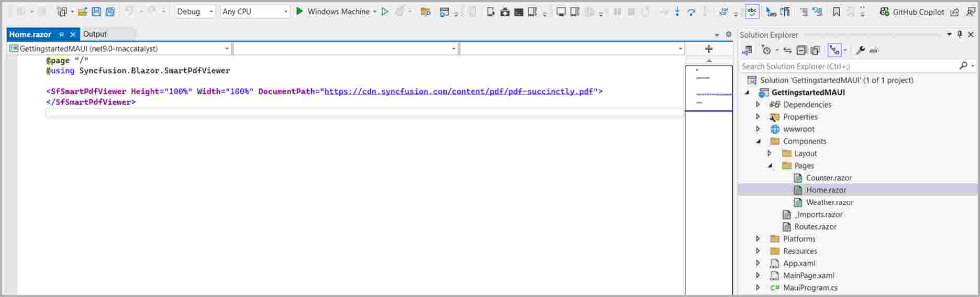The image size is (980, 297).
Task: Click the desktop monitor toolbar icon
Action: [561, 12]
